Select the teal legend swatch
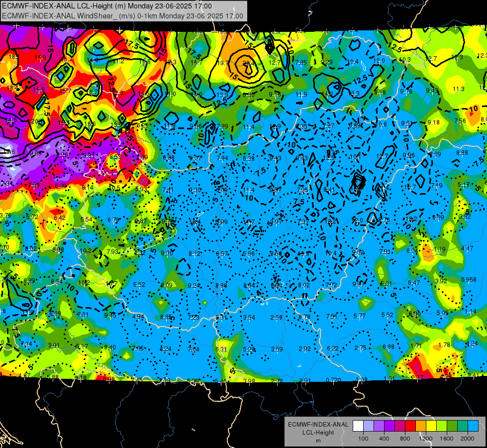This screenshot has height=448, width=487. [463, 426]
